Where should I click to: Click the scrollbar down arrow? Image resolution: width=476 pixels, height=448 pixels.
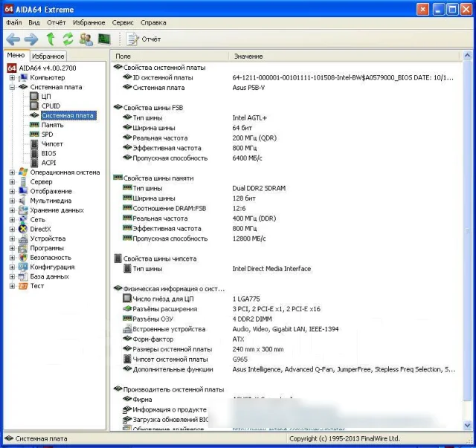[x=468, y=425]
